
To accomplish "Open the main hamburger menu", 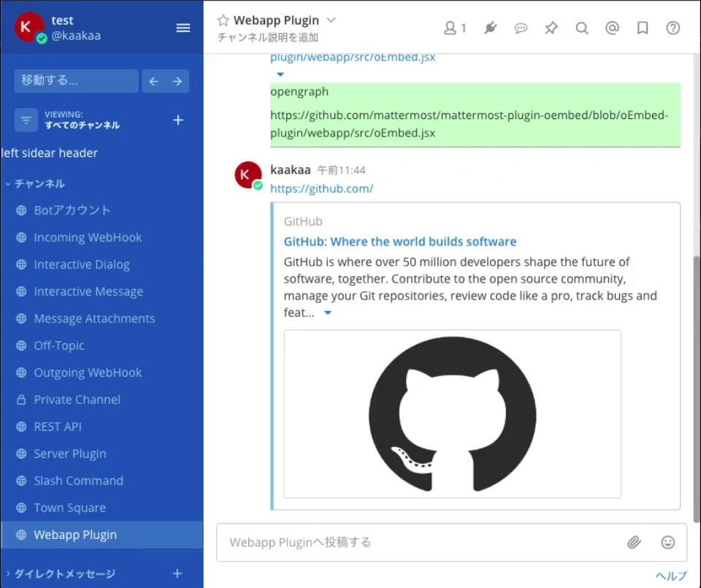I will [183, 28].
